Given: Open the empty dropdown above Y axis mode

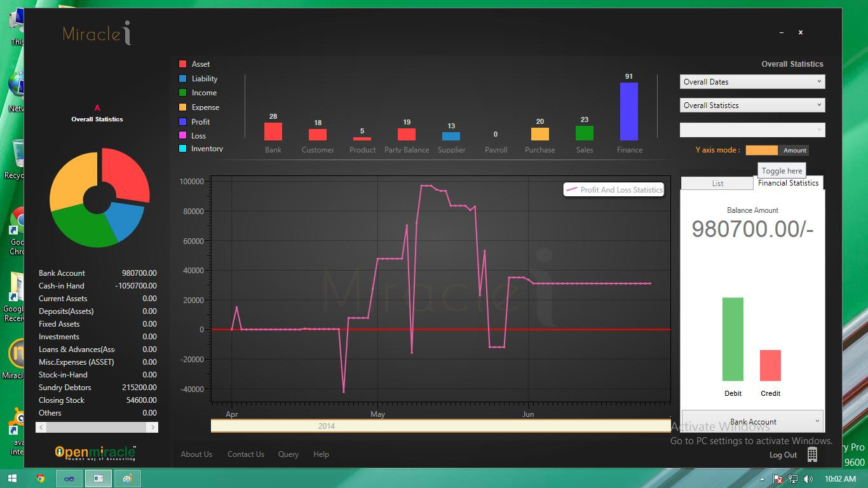Looking at the screenshot, I should 752,130.
